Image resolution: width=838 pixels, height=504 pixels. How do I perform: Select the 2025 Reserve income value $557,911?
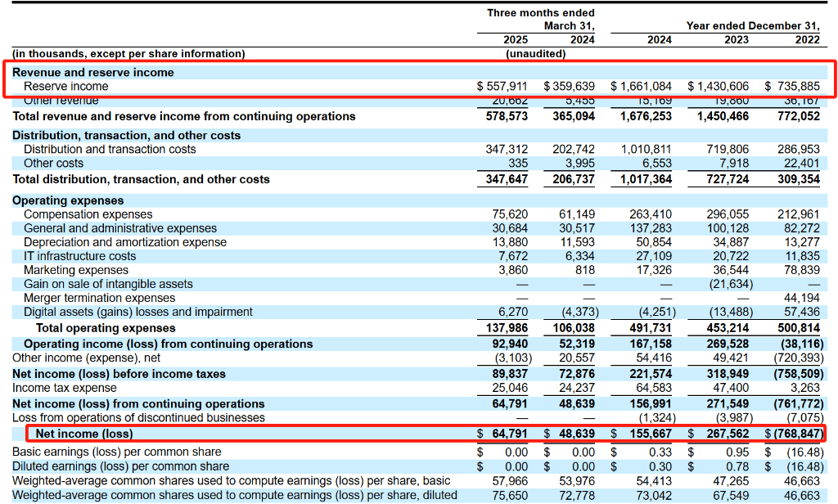502,87
